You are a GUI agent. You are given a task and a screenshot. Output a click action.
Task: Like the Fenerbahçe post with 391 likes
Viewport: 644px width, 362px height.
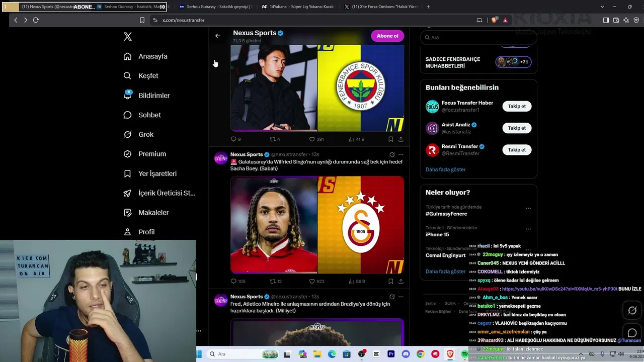coord(316,139)
